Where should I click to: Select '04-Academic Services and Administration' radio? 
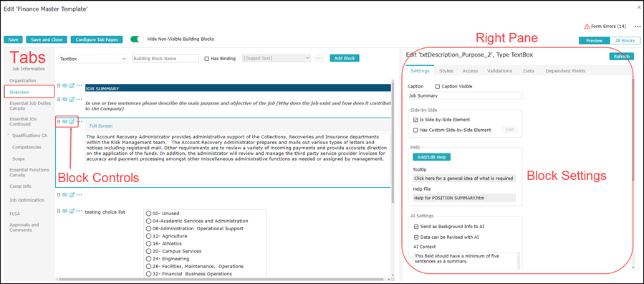click(x=149, y=221)
